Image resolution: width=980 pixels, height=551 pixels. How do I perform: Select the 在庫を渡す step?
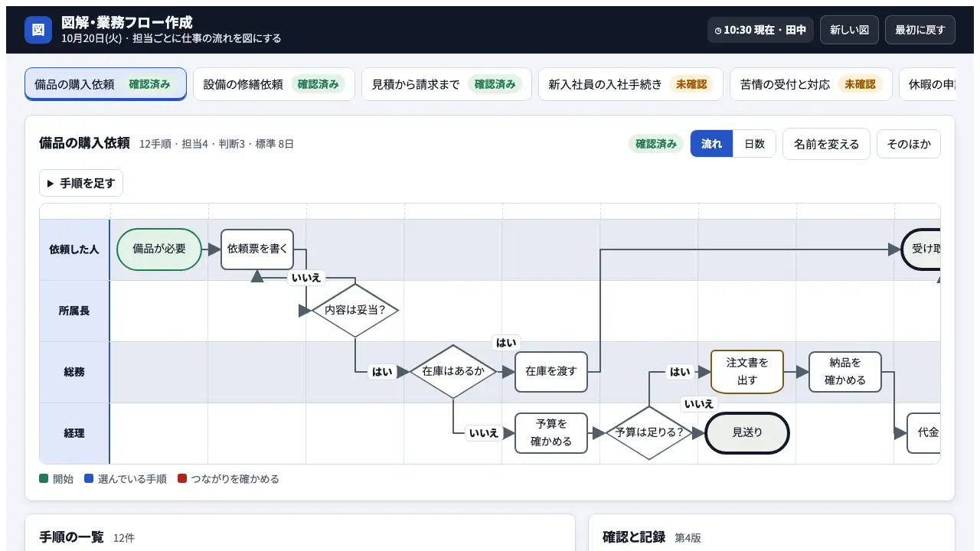point(551,372)
